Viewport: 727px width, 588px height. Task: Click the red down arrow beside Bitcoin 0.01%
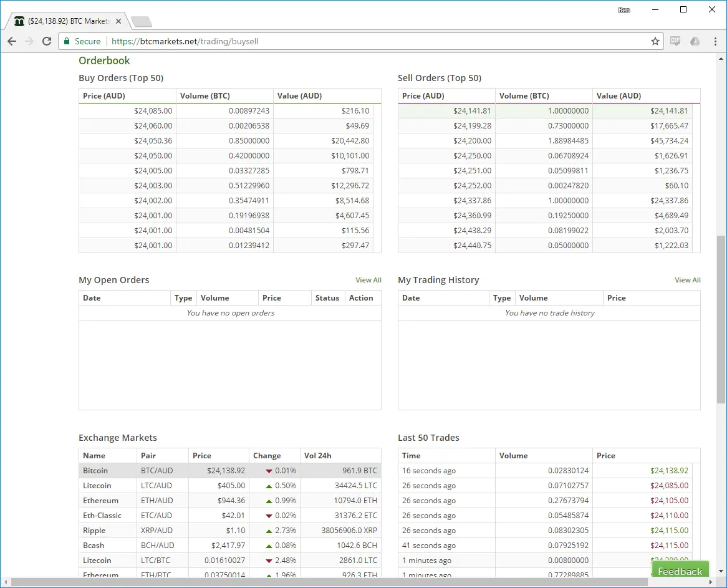[269, 471]
